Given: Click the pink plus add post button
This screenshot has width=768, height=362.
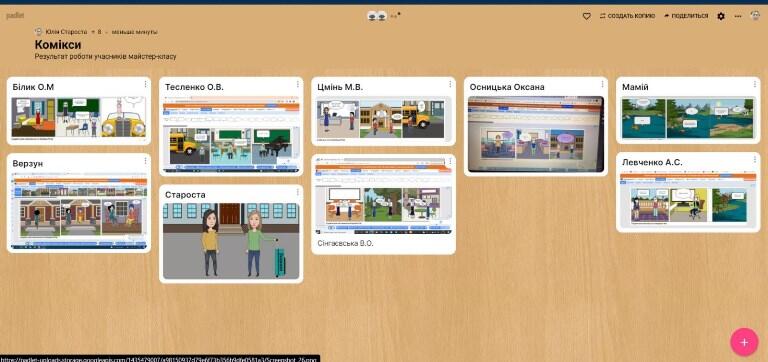Looking at the screenshot, I should (744, 342).
